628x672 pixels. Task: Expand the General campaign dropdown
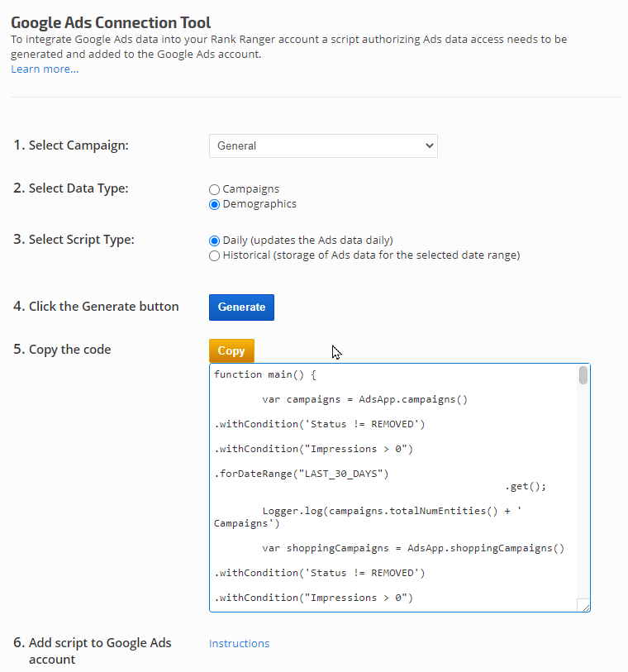pos(322,145)
